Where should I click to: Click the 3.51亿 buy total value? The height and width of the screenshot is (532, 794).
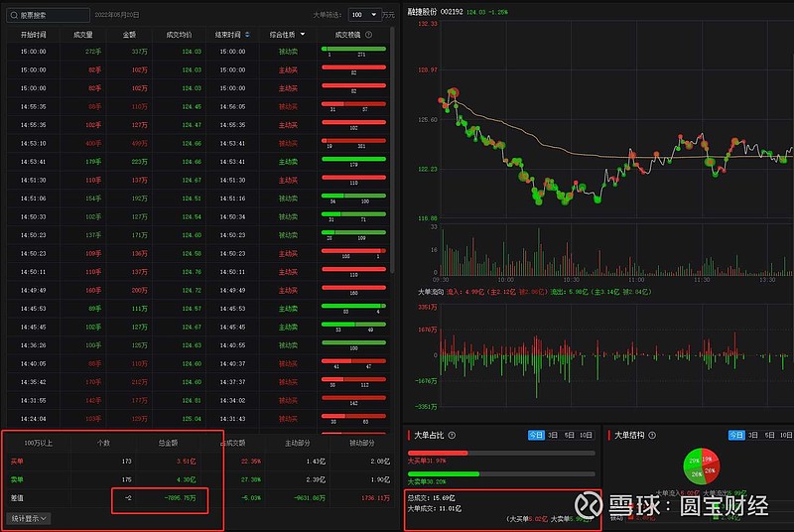coord(186,462)
